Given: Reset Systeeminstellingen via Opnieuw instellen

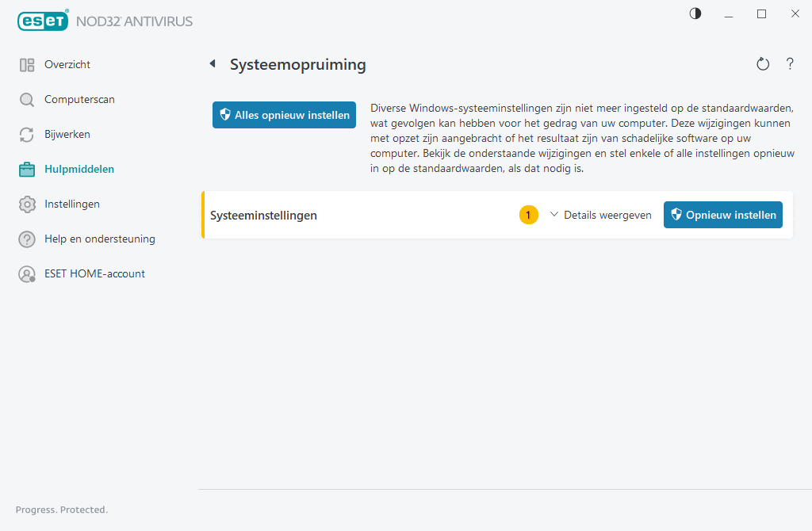Looking at the screenshot, I should [722, 214].
